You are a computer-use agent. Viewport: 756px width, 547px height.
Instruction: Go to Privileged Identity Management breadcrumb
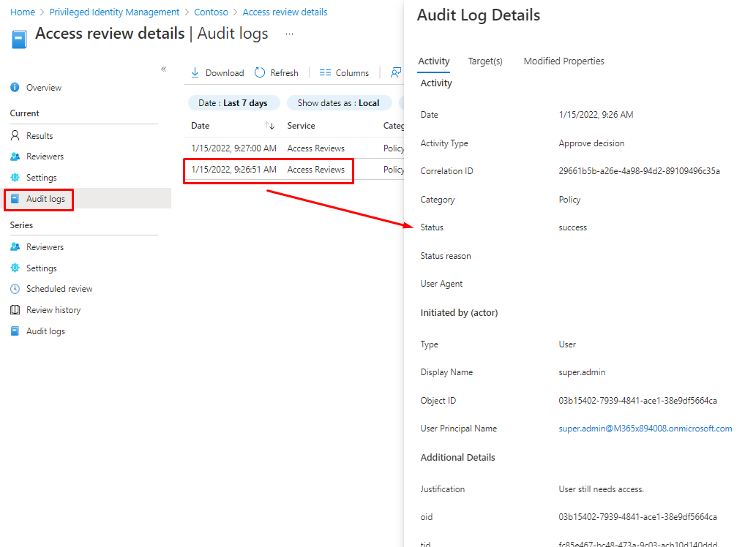[114, 12]
